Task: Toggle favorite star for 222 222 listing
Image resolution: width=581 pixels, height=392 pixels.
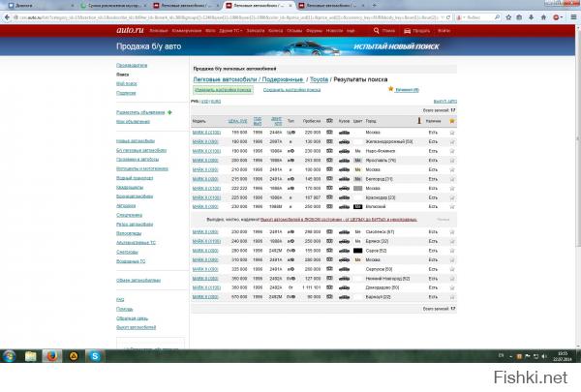Action: point(451,188)
